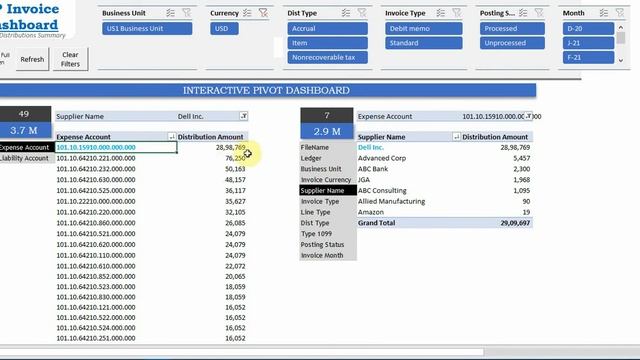640x360 pixels.
Task: Click account 101.10.15910.000.000.000 in left pivot
Action: [x=96, y=147]
